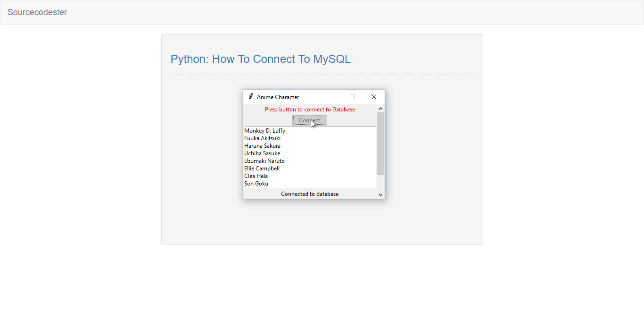Select Monkey D. Luffy in the list
The height and width of the screenshot is (312, 644).
pyautogui.click(x=264, y=131)
